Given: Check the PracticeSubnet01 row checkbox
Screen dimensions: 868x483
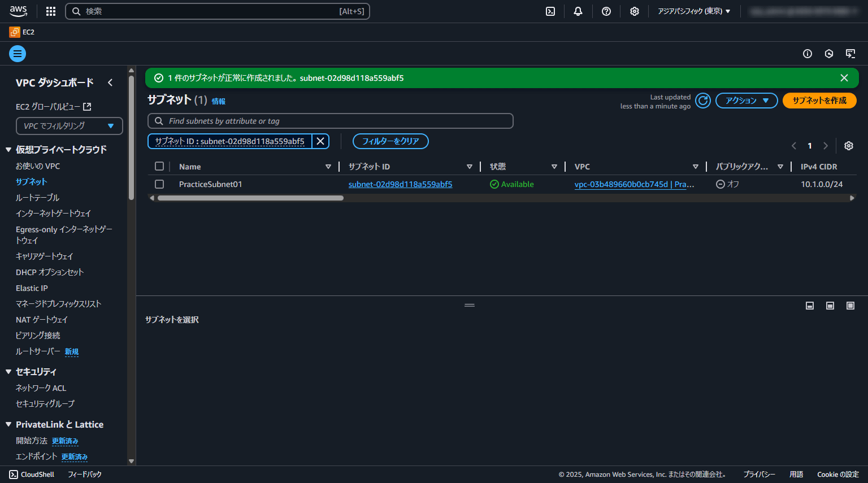Looking at the screenshot, I should [159, 184].
